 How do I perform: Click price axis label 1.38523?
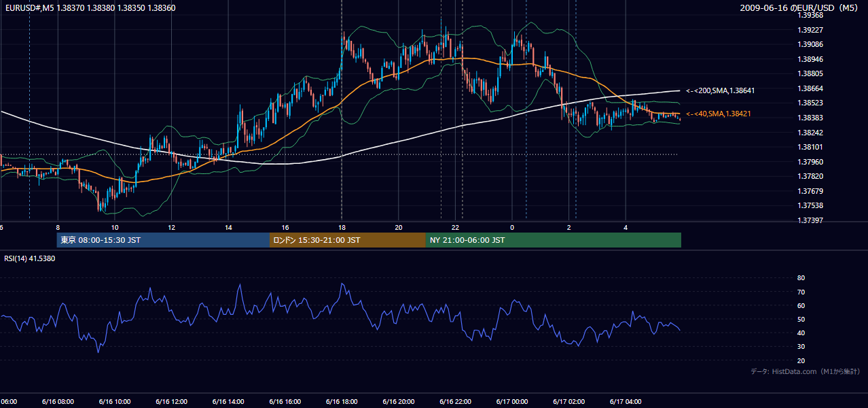coord(811,103)
